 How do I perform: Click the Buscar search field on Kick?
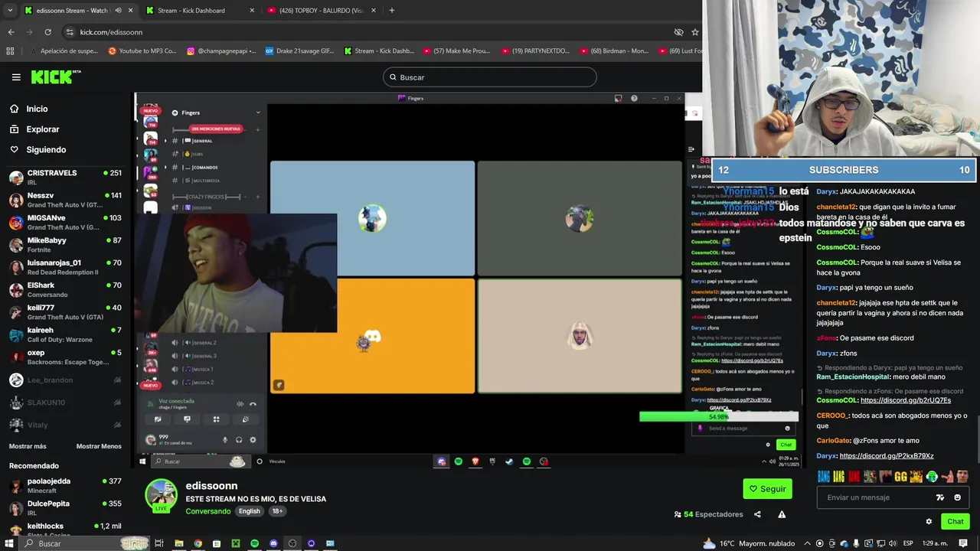490,77
